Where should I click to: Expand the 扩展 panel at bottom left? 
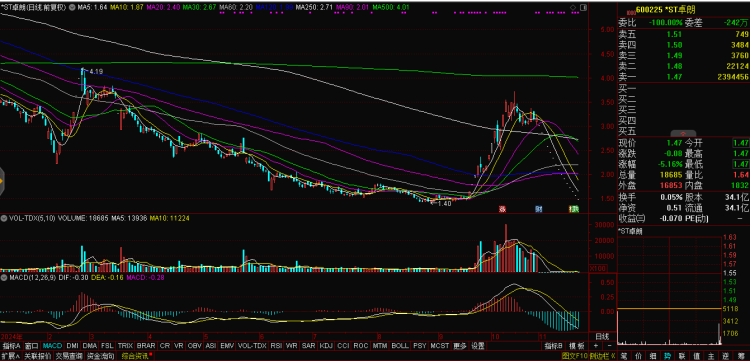point(11,356)
